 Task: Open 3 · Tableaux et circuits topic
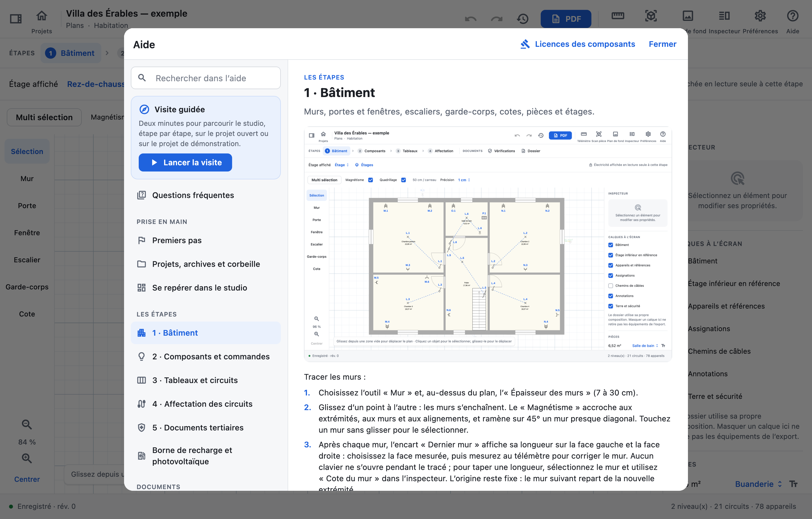click(206, 380)
